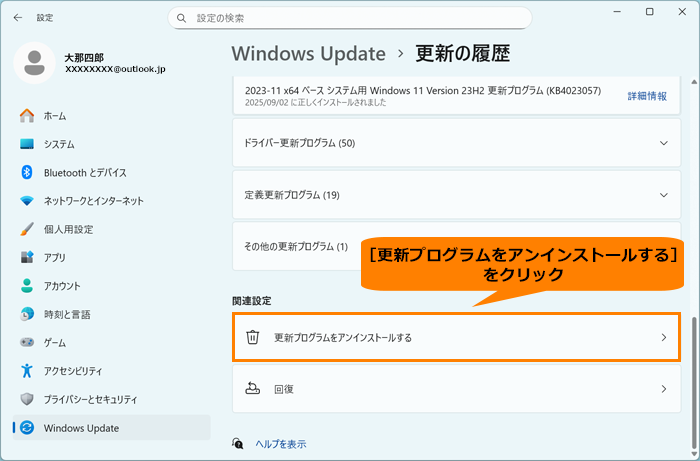Expand ドライバー更新プログラム (50) section
This screenshot has width=700, height=461.
point(455,144)
